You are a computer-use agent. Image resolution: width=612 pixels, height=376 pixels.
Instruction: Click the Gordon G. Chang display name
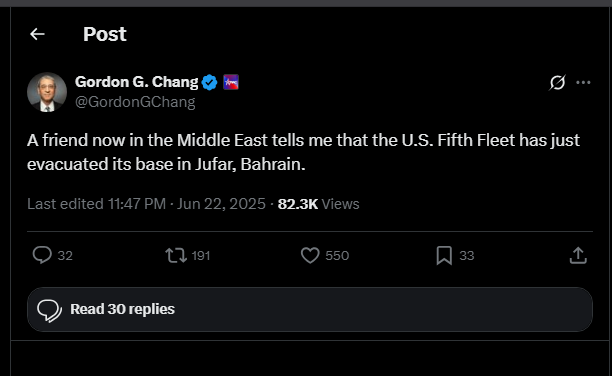(137, 82)
